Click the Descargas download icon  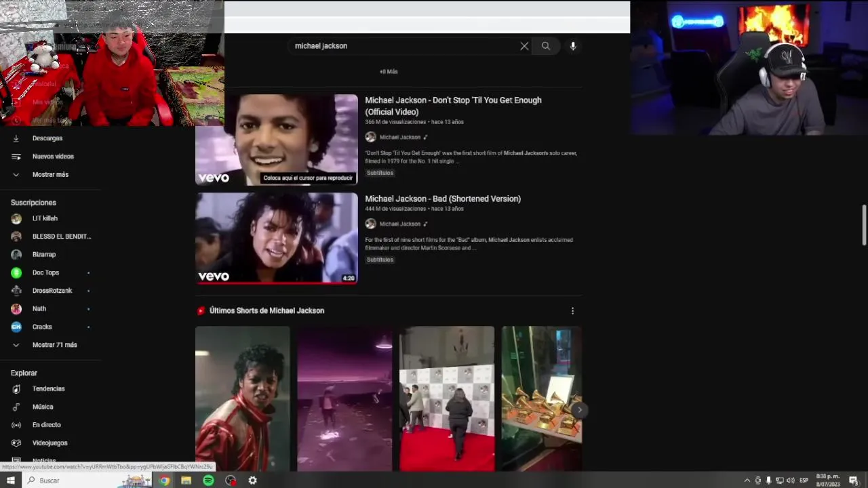tap(16, 138)
